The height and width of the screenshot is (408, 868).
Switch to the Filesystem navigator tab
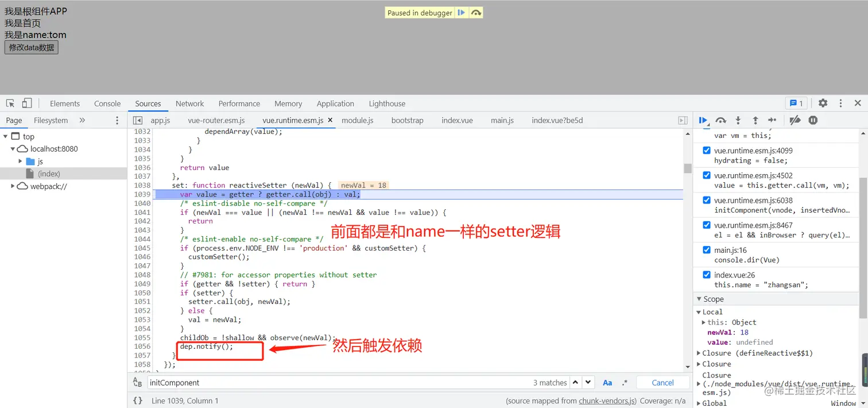pos(51,120)
